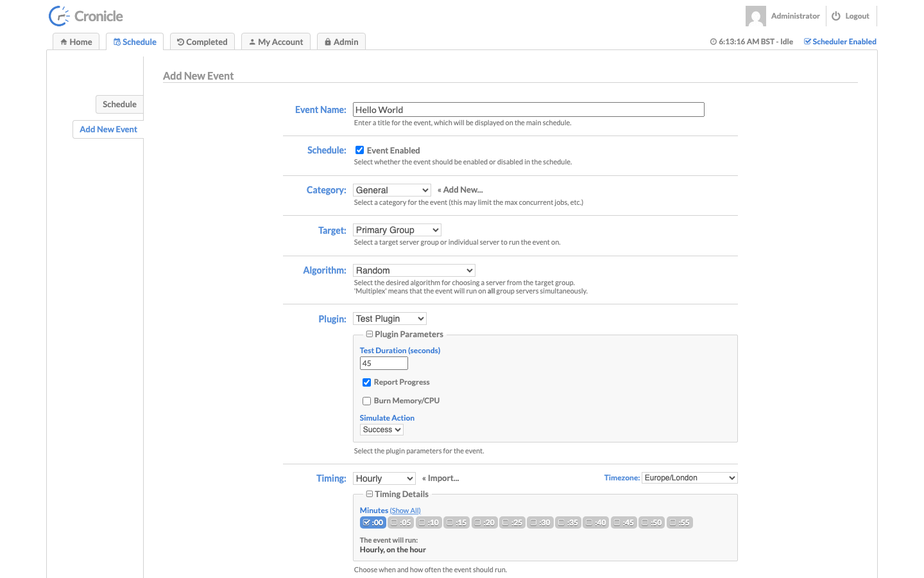Select the :45 minute toggle
Screen dimensions: 924x578
click(x=624, y=523)
